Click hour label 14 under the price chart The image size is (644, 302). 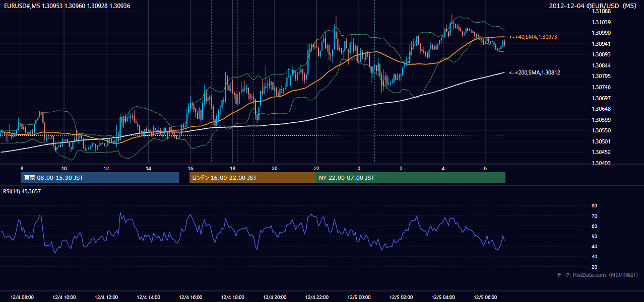(x=148, y=168)
